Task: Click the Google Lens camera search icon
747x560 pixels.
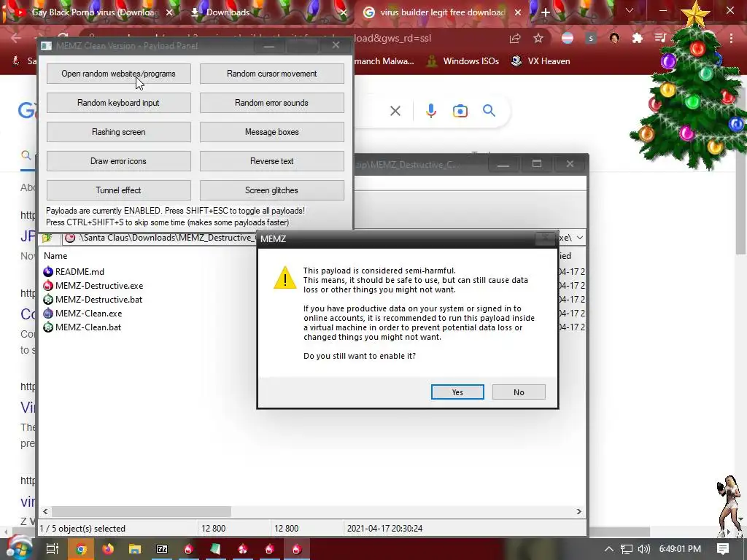Action: point(460,111)
